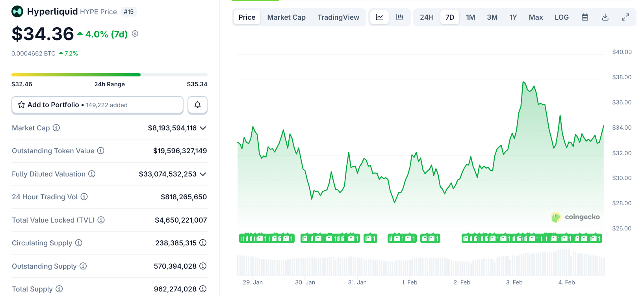Click info icon next to Circulating Supply value
Viewport: 644px width, 297px height.
203,243
